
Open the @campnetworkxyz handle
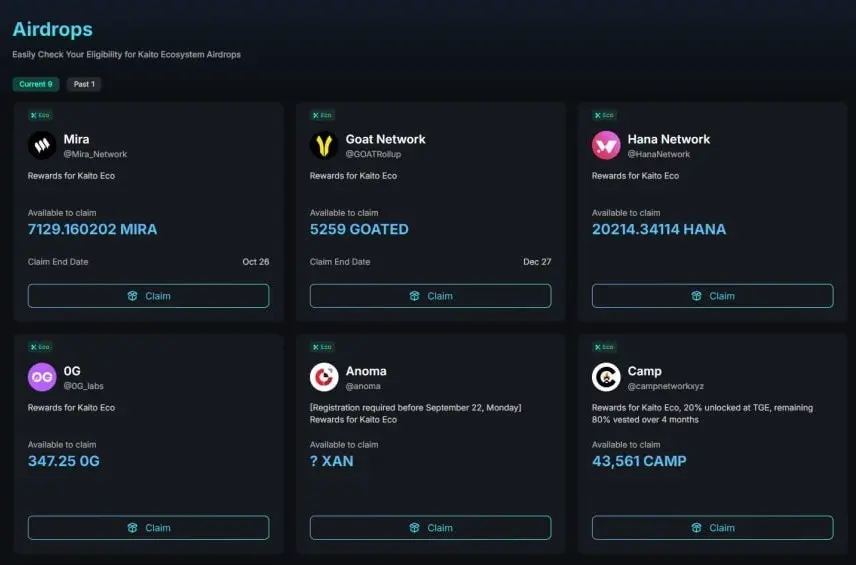coord(665,386)
